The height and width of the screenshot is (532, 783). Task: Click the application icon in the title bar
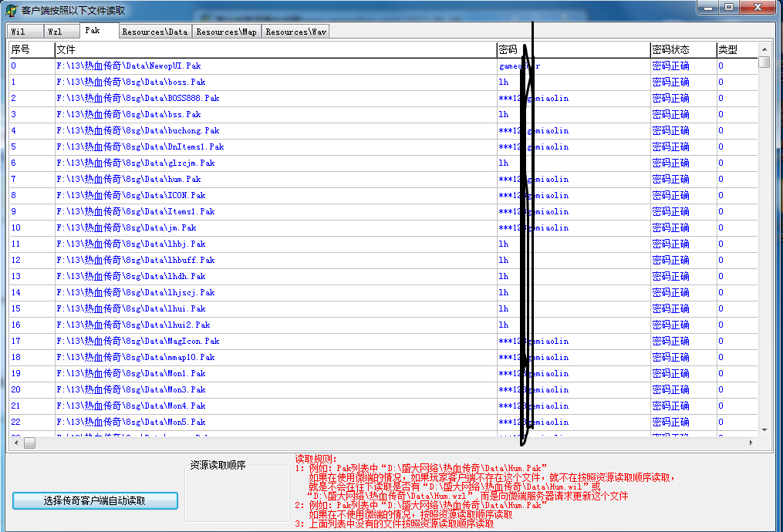coord(11,10)
